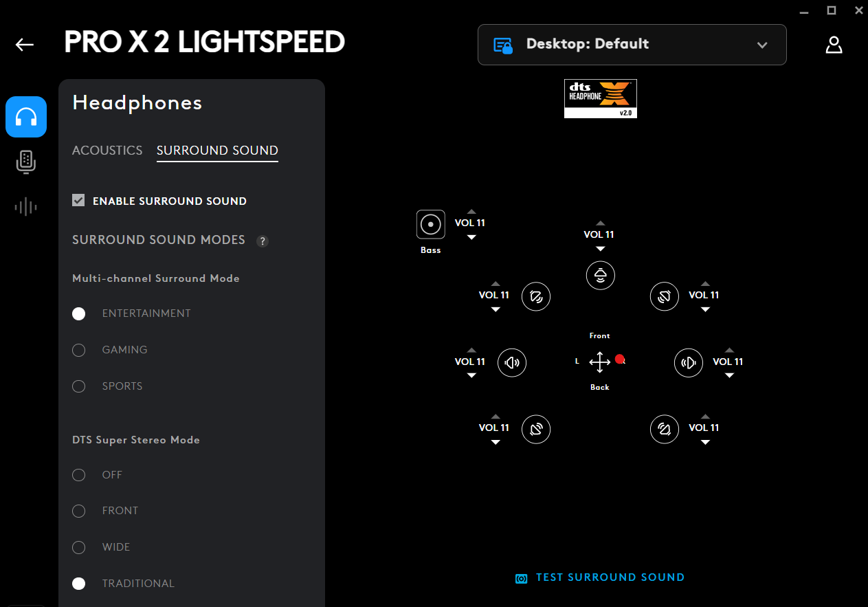Choose Wide DTS Super Stereo mode

pyautogui.click(x=79, y=547)
